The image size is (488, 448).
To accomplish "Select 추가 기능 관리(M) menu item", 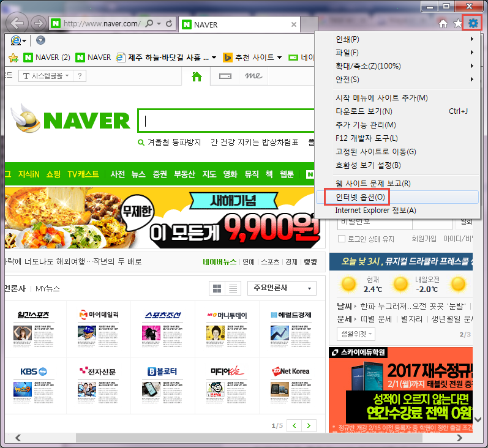I will pyautogui.click(x=397, y=125).
